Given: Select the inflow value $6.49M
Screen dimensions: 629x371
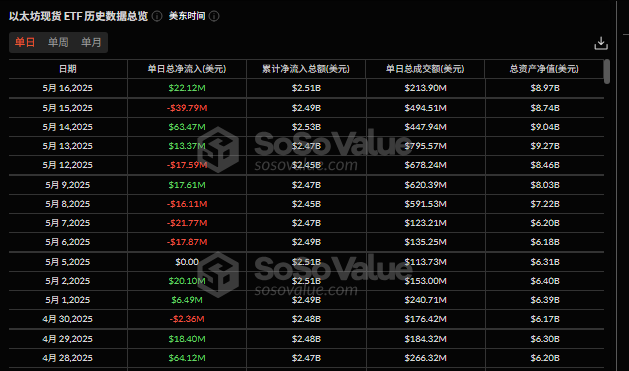Looking at the screenshot, I should point(187,300).
